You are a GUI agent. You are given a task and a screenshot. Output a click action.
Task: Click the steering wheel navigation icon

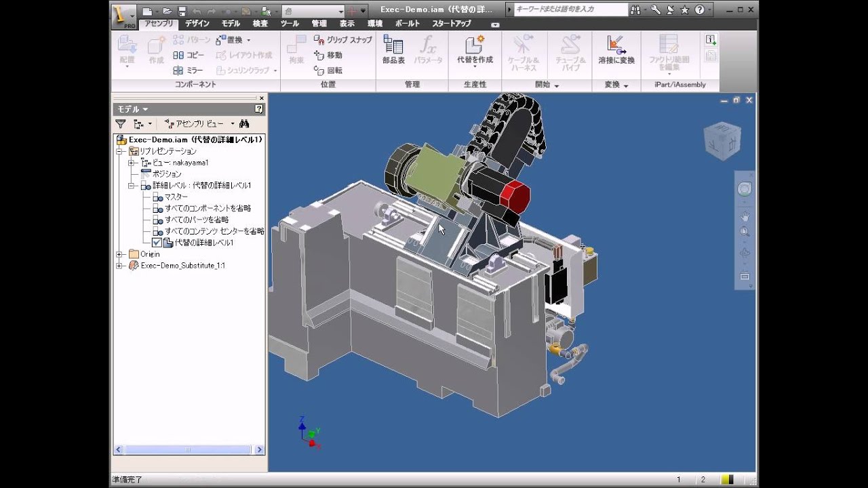click(x=745, y=189)
